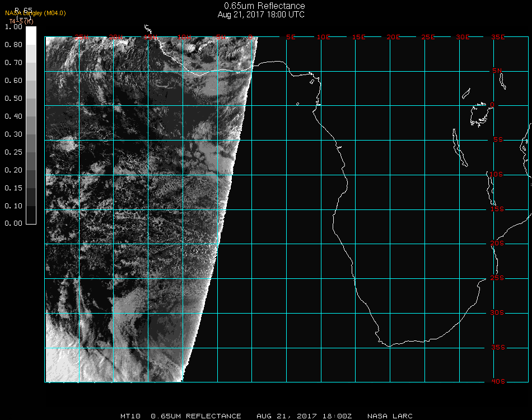Click the footer "AUG 21, 2017 18:00Z" timestamp
Screen dimensions: 532x420
point(304,416)
